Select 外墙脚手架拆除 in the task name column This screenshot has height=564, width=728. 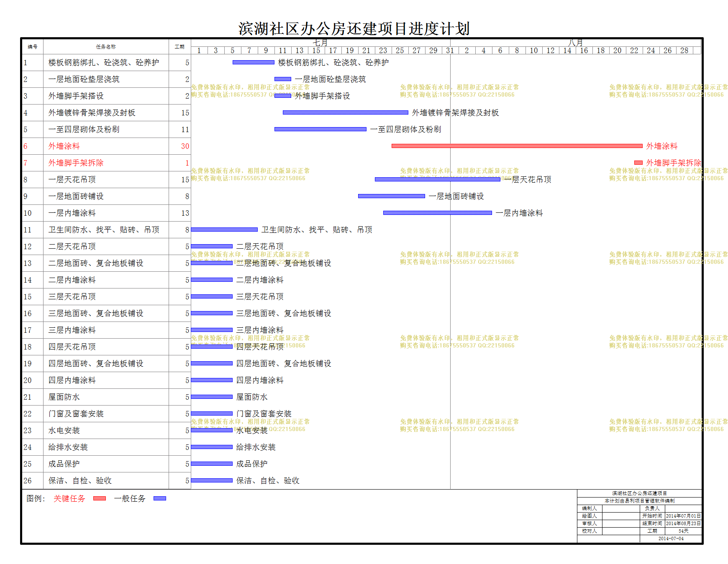(76, 163)
